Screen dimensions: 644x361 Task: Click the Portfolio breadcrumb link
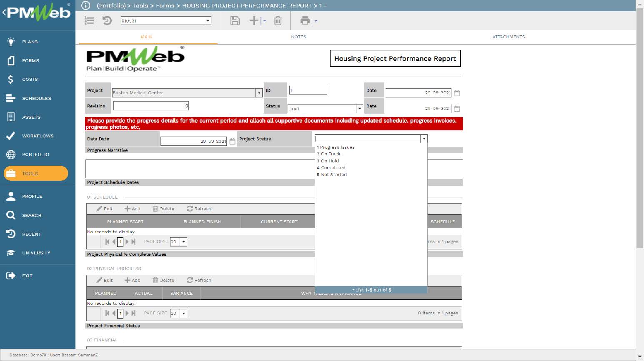click(111, 6)
